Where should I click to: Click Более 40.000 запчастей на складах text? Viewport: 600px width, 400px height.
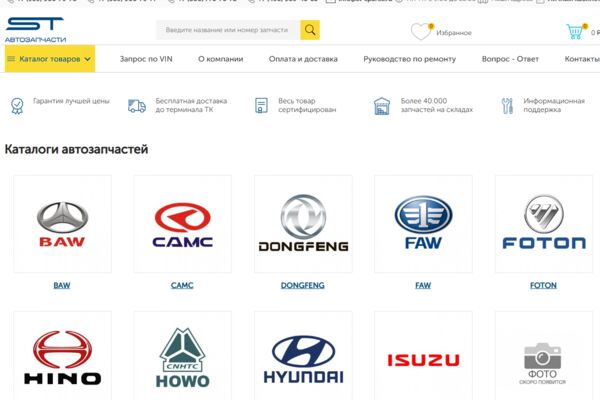pyautogui.click(x=437, y=105)
